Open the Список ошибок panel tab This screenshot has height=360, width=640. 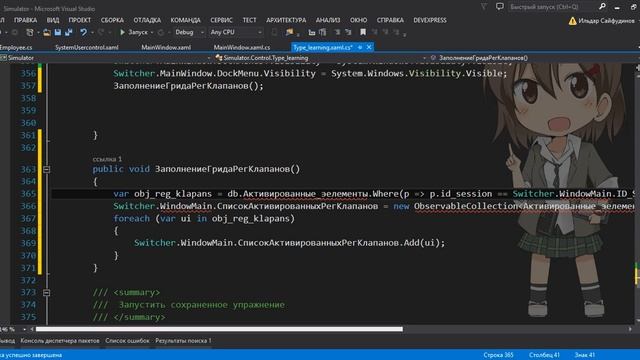[x=127, y=340]
